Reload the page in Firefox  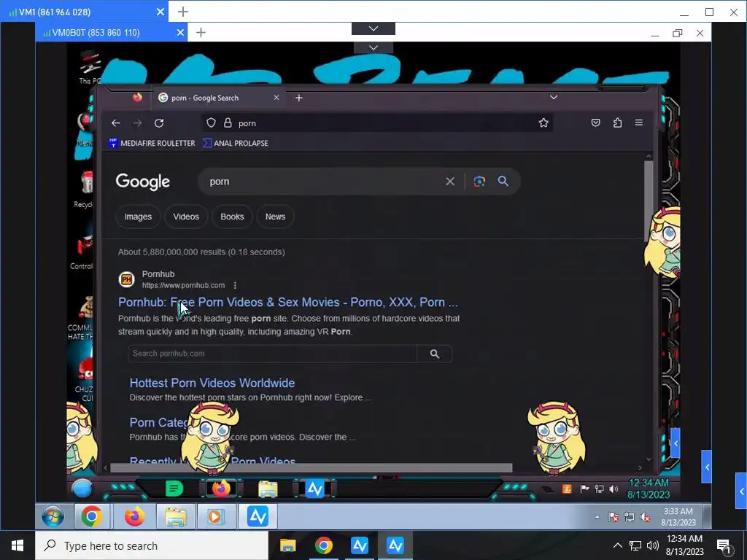[x=159, y=123]
